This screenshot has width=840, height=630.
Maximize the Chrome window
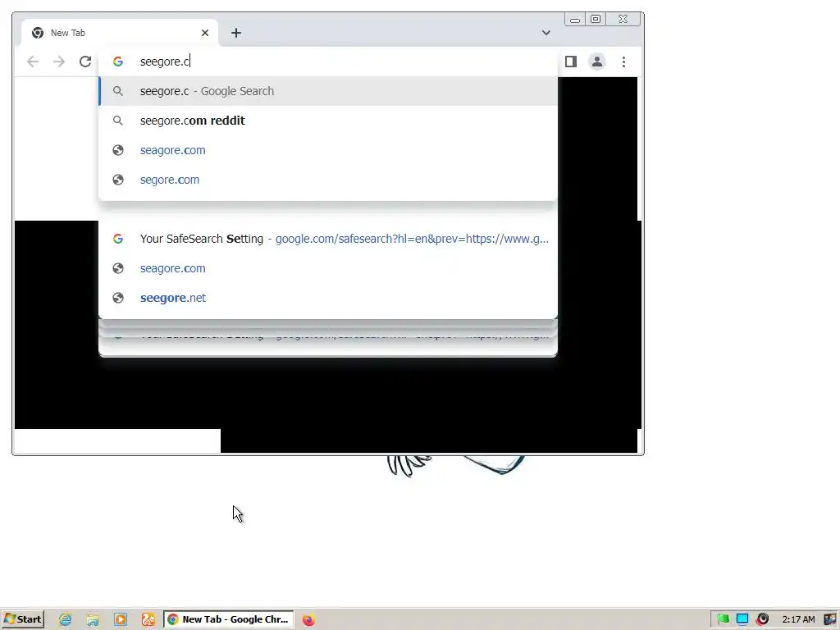(x=596, y=20)
